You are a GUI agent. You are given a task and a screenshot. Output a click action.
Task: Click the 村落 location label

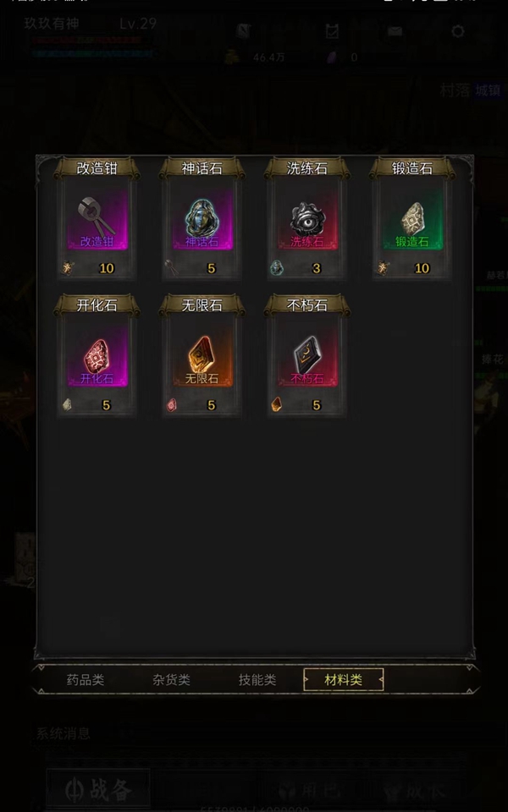[455, 91]
